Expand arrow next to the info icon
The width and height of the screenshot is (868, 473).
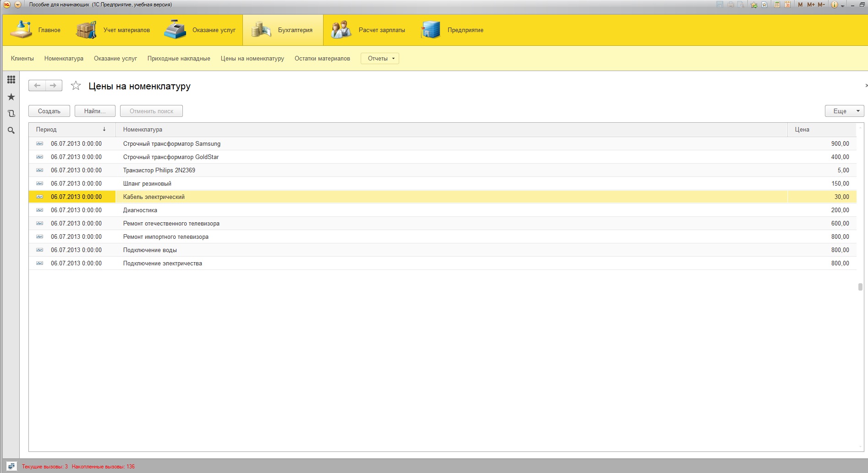[x=842, y=5]
